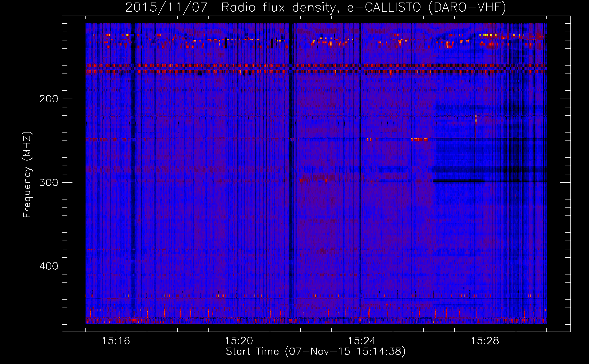Click the "Start Time (07-Nov-15 15:14:38)" axis label

(x=316, y=352)
